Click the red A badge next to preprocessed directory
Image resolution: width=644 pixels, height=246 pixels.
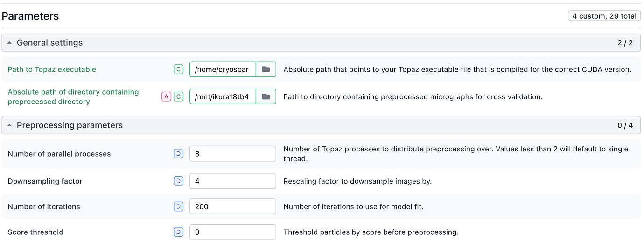click(166, 96)
